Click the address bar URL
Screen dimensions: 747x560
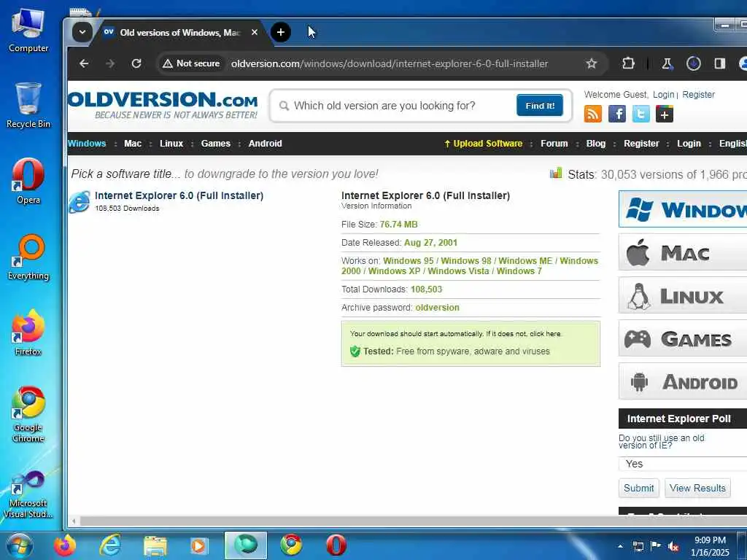(390, 63)
